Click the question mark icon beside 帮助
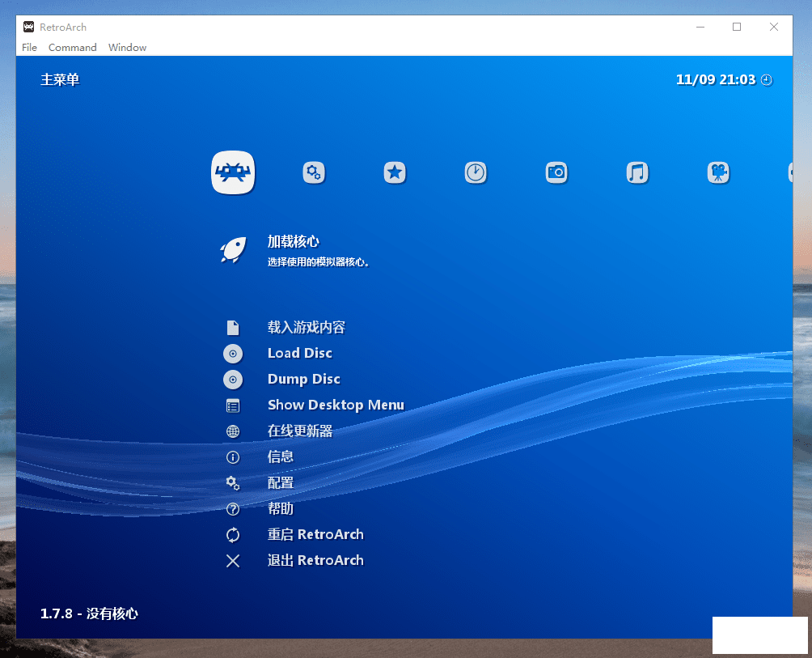This screenshot has width=812, height=658. point(233,509)
